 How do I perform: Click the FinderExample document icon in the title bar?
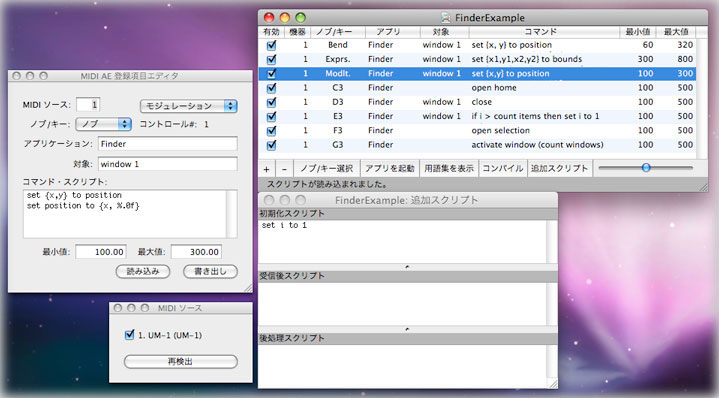(446, 18)
